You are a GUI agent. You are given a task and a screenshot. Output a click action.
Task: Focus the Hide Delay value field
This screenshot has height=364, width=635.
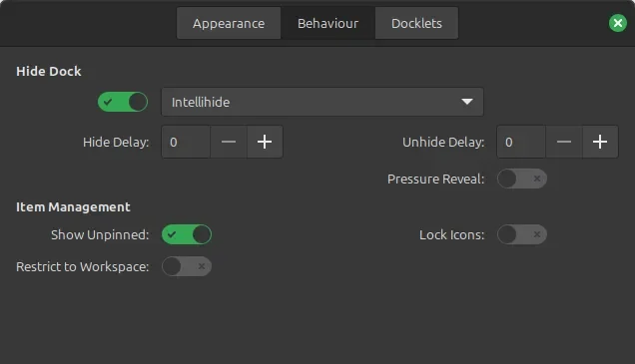point(186,142)
